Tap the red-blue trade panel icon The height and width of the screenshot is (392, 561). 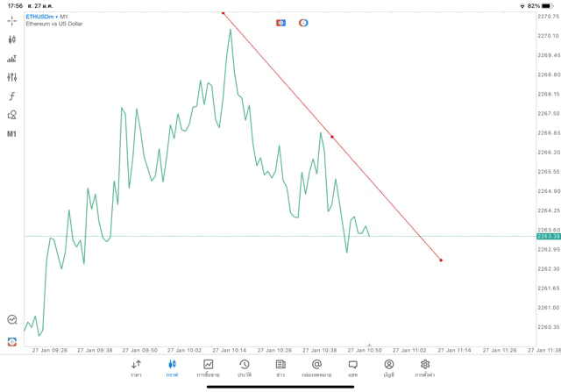point(280,22)
